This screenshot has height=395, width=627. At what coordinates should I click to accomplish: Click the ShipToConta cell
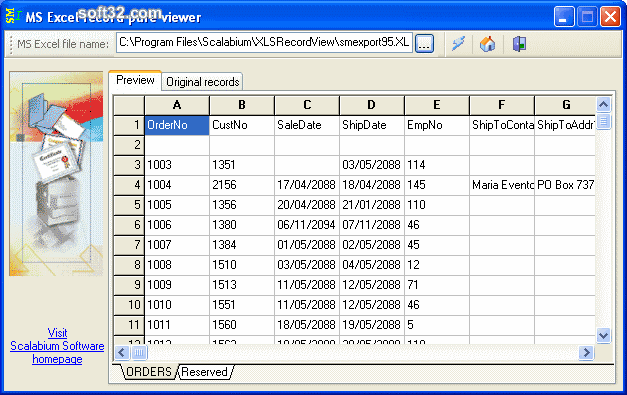502,125
